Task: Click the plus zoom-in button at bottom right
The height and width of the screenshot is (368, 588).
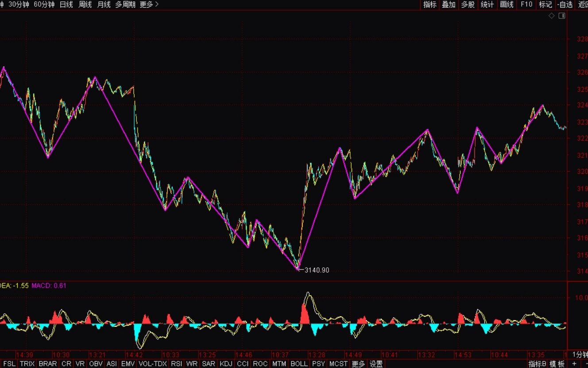Action: pyautogui.click(x=574, y=364)
